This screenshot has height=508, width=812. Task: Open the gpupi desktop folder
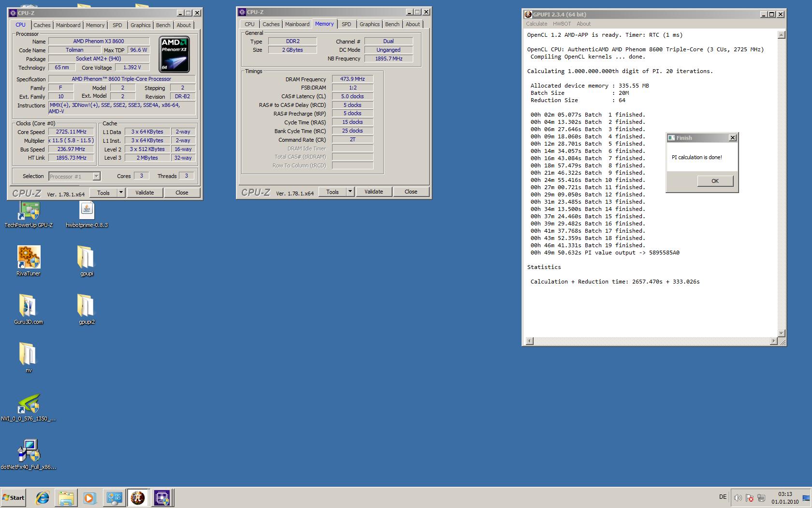(x=87, y=261)
